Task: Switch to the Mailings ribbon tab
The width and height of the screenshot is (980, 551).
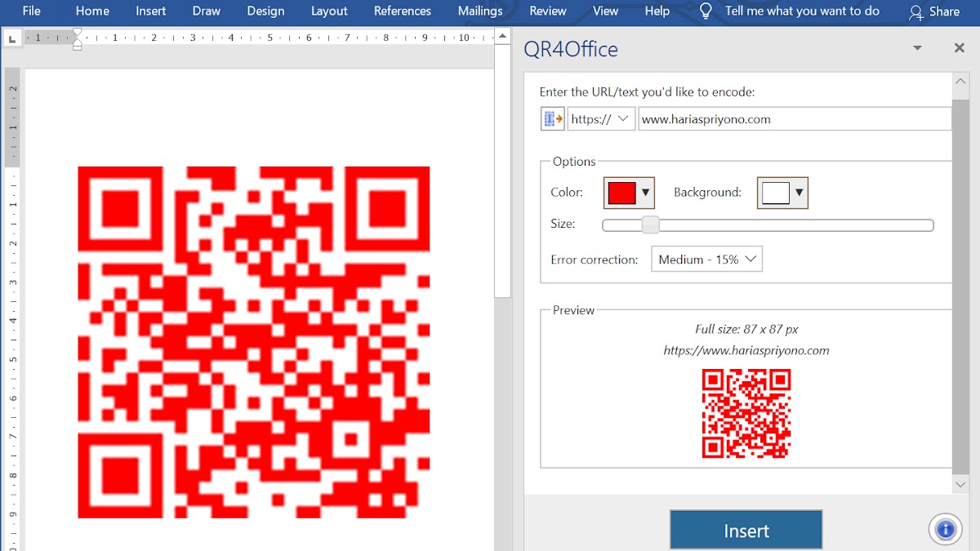Action: [479, 11]
